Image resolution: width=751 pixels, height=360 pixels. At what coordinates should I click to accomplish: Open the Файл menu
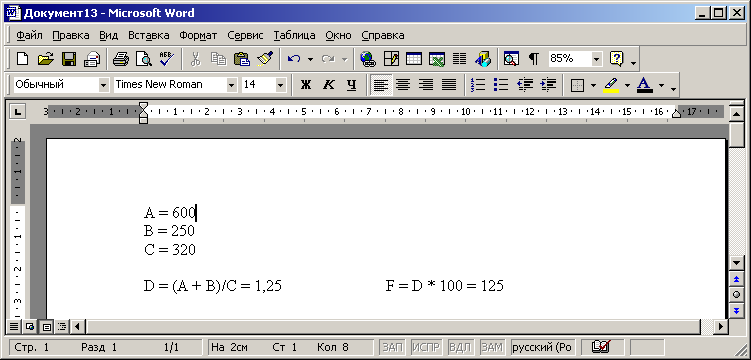pyautogui.click(x=29, y=35)
